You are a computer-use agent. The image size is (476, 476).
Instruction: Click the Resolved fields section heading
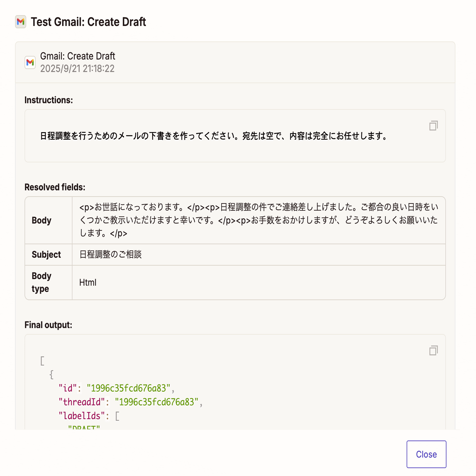pos(55,187)
